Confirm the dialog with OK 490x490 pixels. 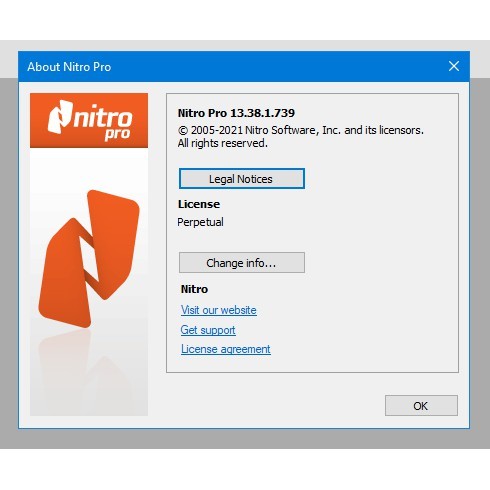[421, 406]
